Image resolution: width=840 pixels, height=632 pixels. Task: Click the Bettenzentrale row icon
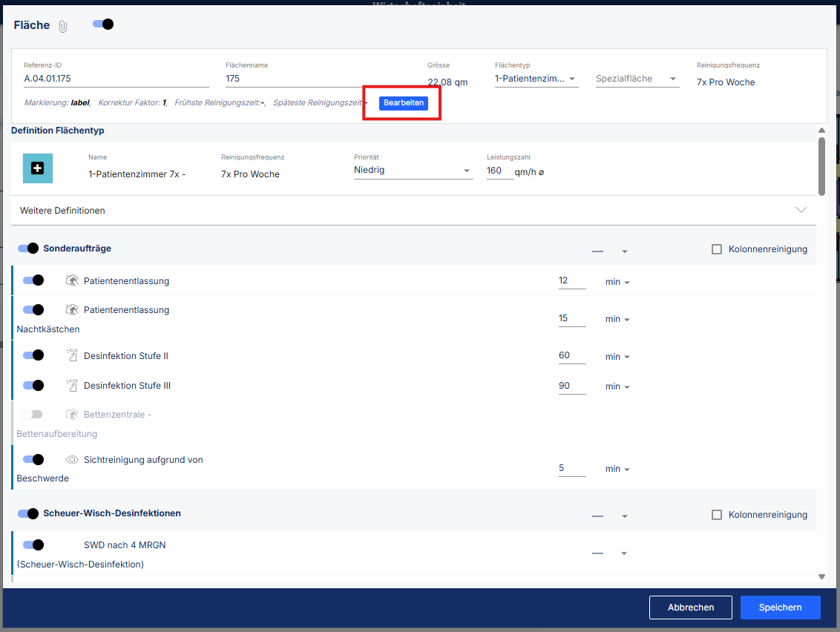(72, 415)
